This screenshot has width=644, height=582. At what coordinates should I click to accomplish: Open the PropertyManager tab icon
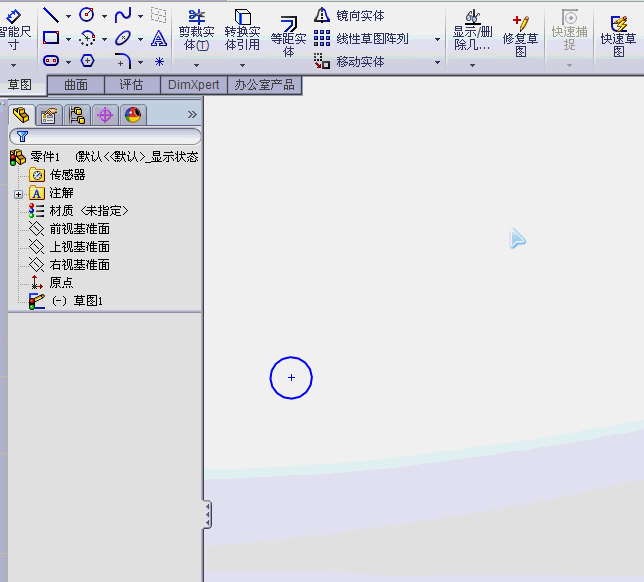coord(49,115)
